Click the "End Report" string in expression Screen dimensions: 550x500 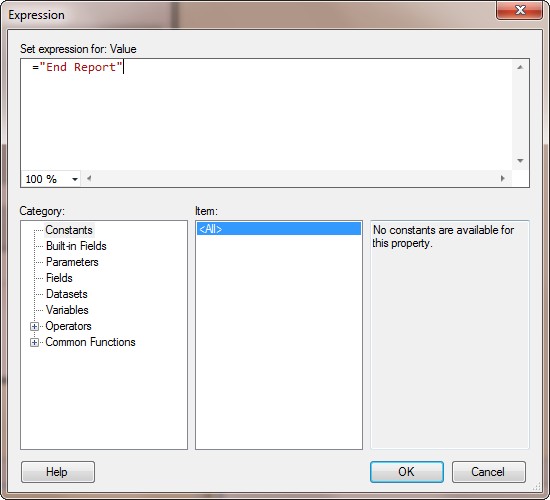click(x=81, y=67)
